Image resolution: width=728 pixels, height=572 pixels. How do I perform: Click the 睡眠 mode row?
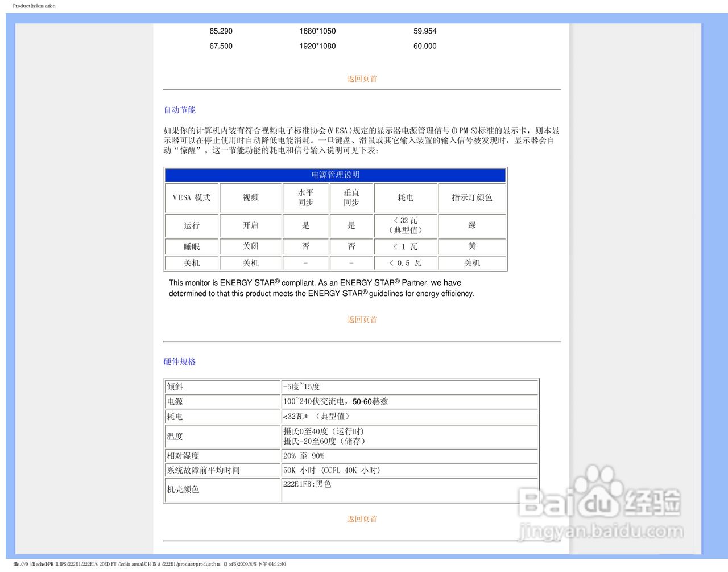pyautogui.click(x=192, y=246)
